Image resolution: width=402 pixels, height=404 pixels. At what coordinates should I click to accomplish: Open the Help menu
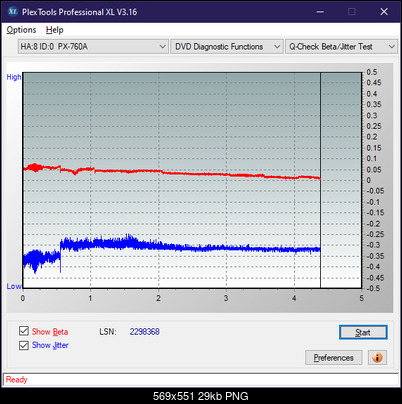tap(55, 30)
